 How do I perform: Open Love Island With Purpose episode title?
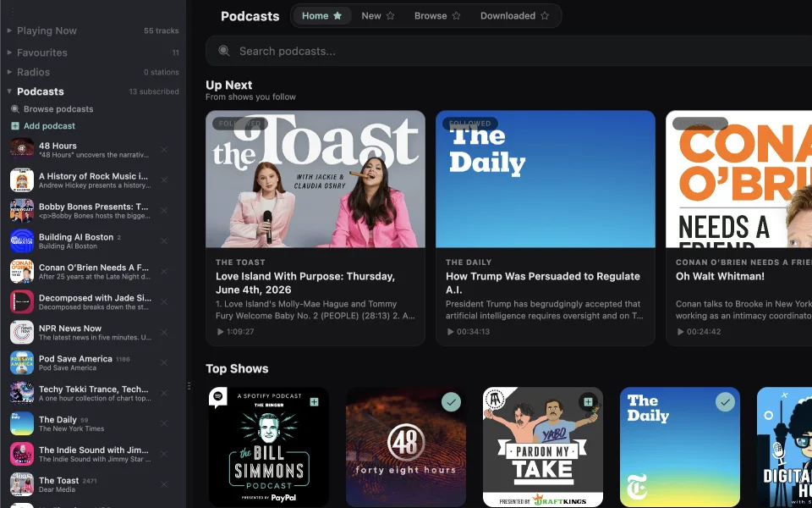point(305,283)
